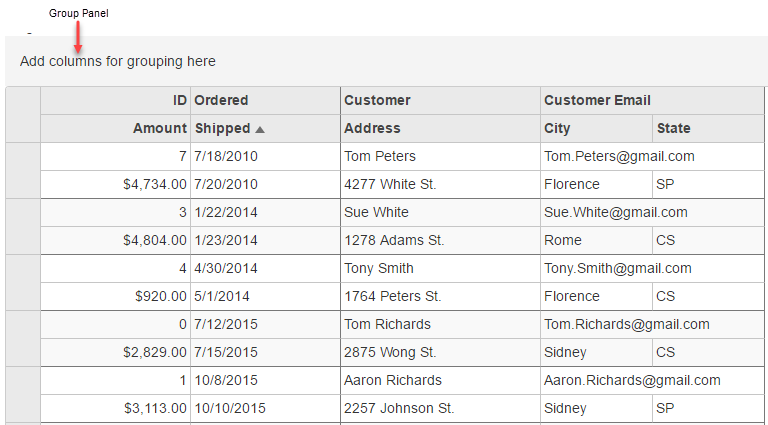Image resolution: width=768 pixels, height=425 pixels.
Task: Sort by the Ordered column header
Action: point(265,100)
